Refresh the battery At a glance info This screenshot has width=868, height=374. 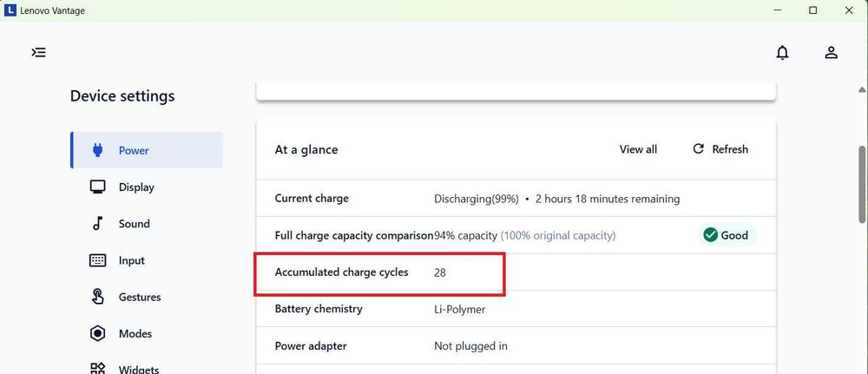(x=720, y=149)
